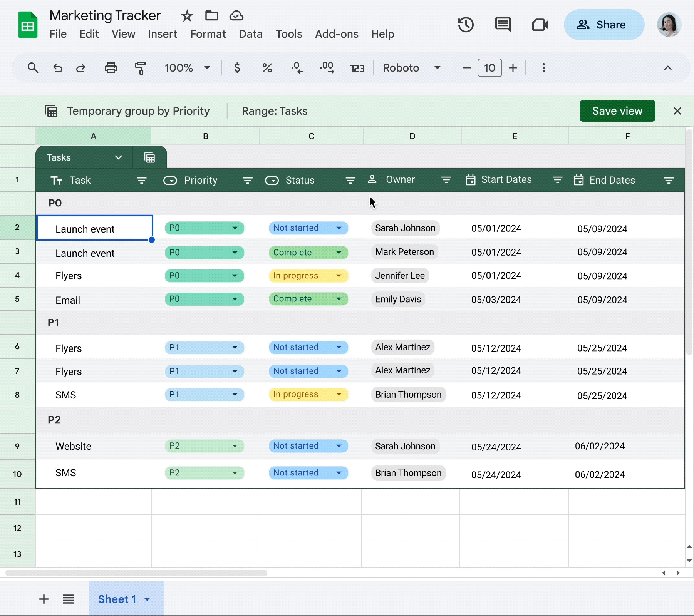This screenshot has width=694, height=616.
Task: Open the File menu
Action: (x=58, y=34)
